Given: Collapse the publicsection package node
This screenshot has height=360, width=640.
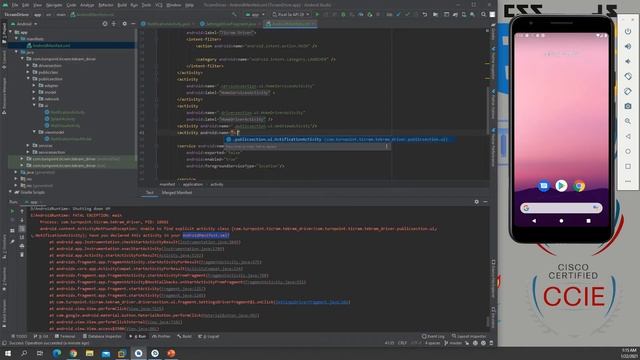Looking at the screenshot, I should point(28,79).
